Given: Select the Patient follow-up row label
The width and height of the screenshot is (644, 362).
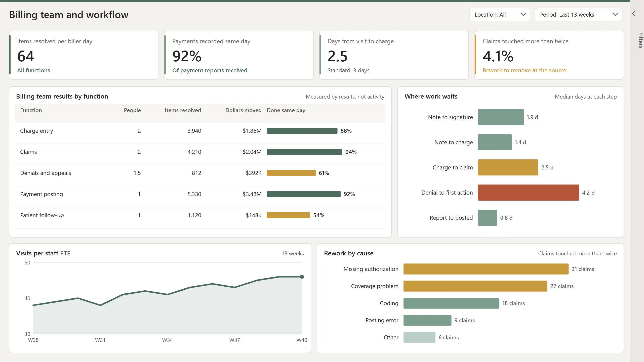Looking at the screenshot, I should (x=42, y=215).
